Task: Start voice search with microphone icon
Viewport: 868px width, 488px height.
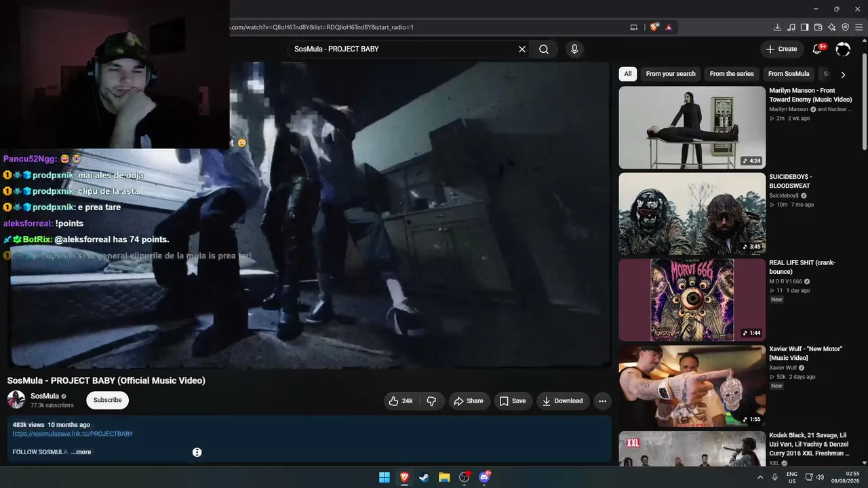Action: 574,49
